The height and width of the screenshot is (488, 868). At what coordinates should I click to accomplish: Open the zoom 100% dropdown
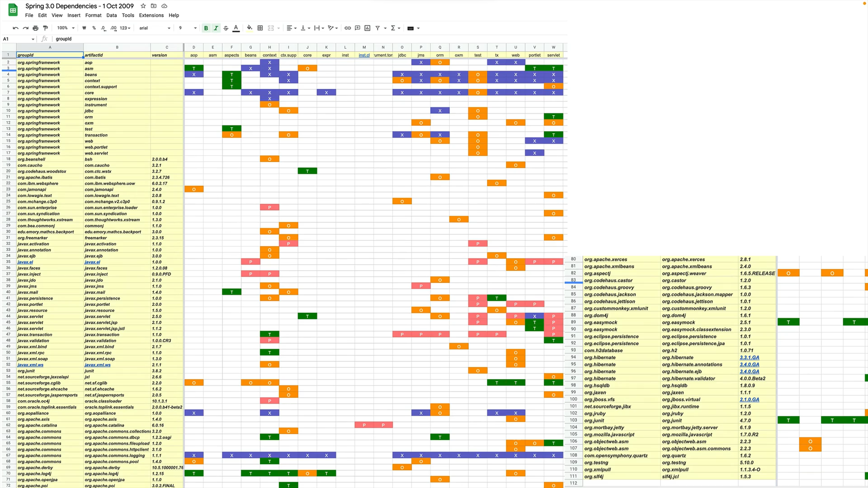[x=66, y=28]
